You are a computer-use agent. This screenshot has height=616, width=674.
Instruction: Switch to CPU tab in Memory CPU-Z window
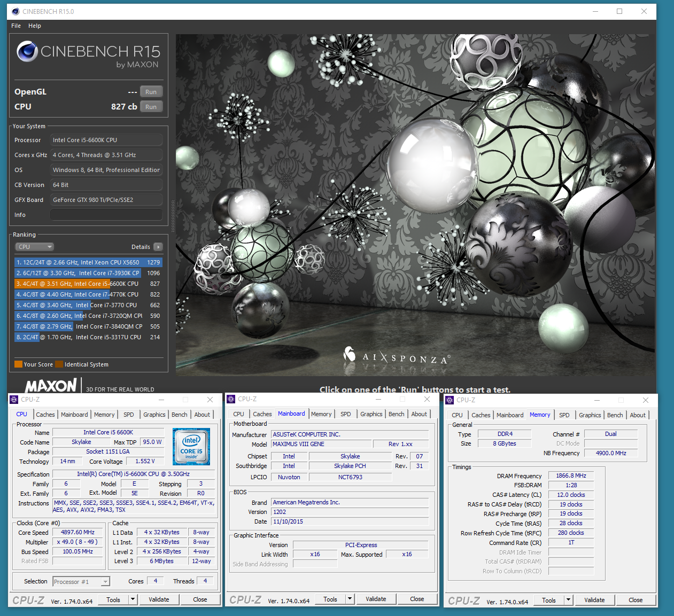pos(458,415)
